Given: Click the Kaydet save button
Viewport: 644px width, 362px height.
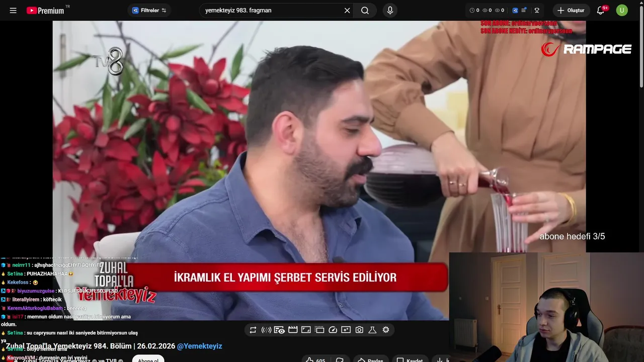Looking at the screenshot, I should 410,359.
